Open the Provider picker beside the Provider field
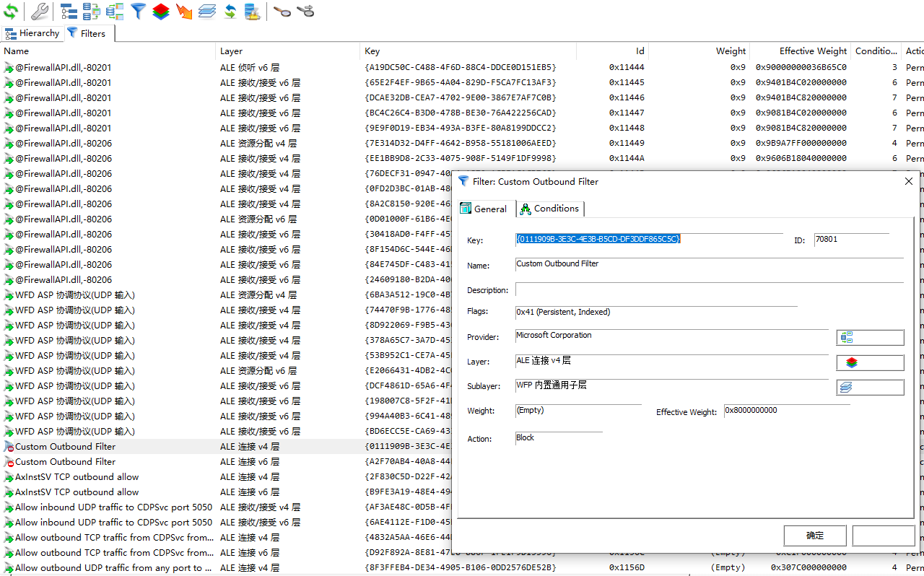The image size is (924, 576). point(870,337)
